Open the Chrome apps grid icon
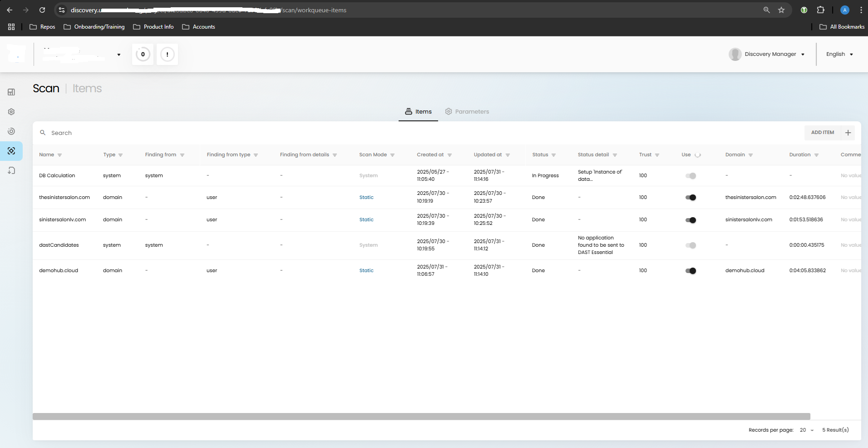The height and width of the screenshot is (448, 868). (x=11, y=27)
